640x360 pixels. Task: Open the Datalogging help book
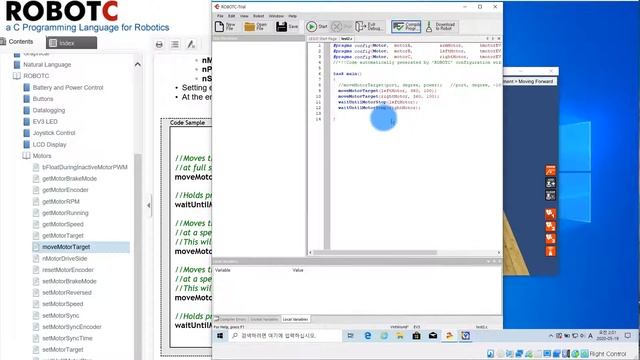(x=49, y=110)
